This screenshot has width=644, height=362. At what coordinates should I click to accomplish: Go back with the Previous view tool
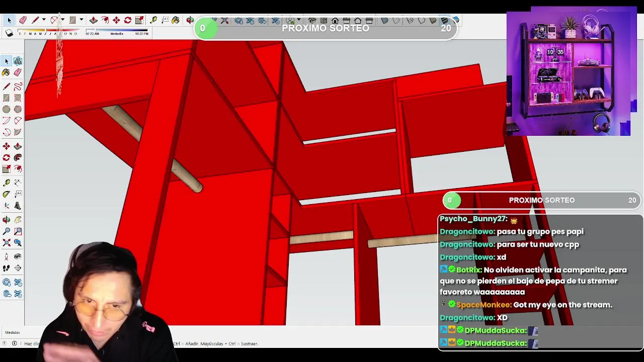point(18,243)
